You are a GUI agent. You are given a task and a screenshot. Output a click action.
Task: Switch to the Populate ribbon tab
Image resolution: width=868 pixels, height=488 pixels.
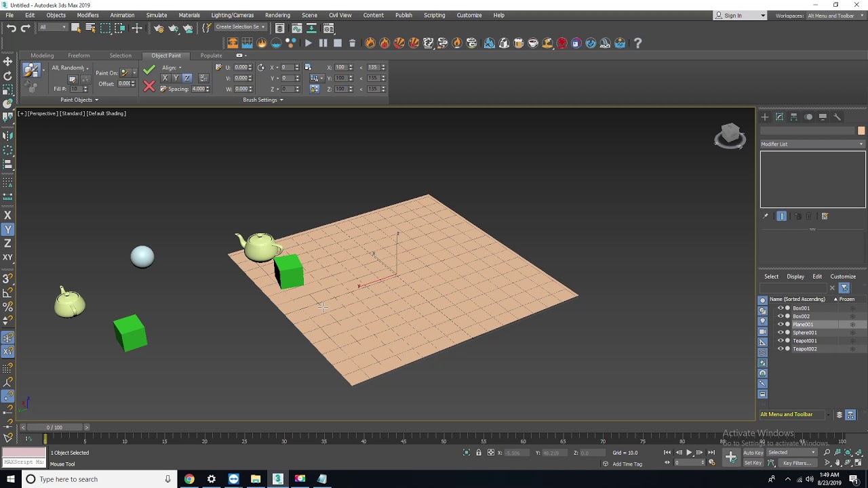(x=211, y=56)
